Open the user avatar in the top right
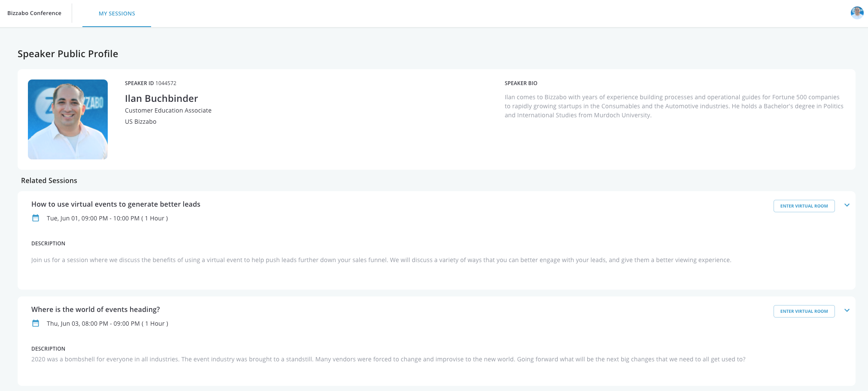This screenshot has width=868, height=391. coord(857,13)
